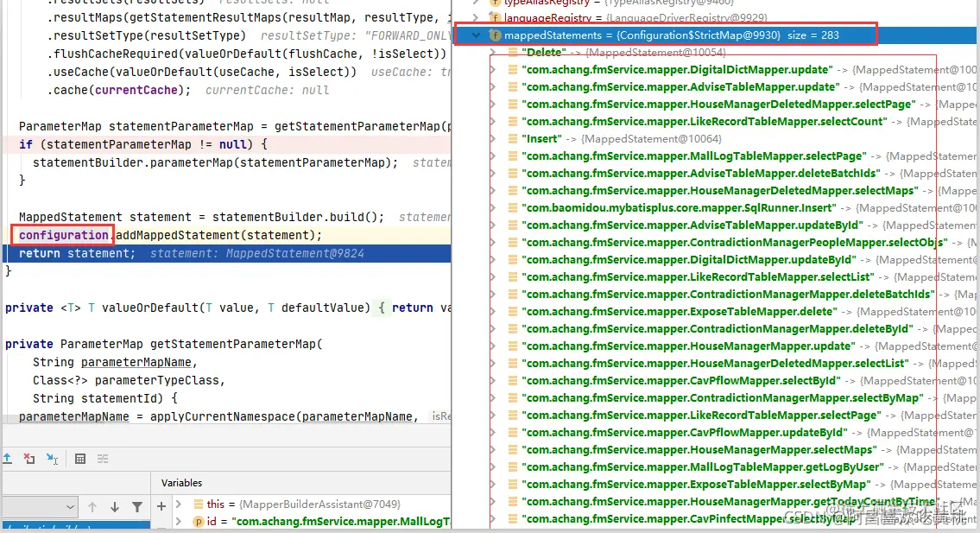Click the parameterMapName parameter declaration
Image resolution: width=980 pixels, height=533 pixels.
136,362
